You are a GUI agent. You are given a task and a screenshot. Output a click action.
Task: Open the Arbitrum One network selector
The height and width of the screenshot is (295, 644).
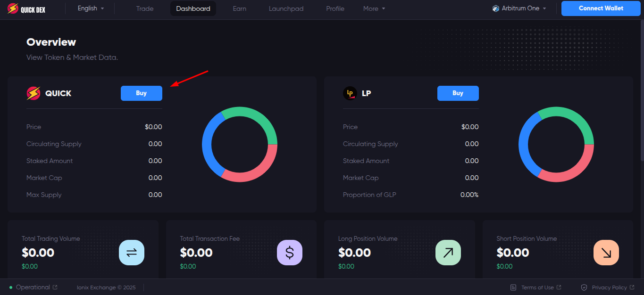[x=519, y=8]
